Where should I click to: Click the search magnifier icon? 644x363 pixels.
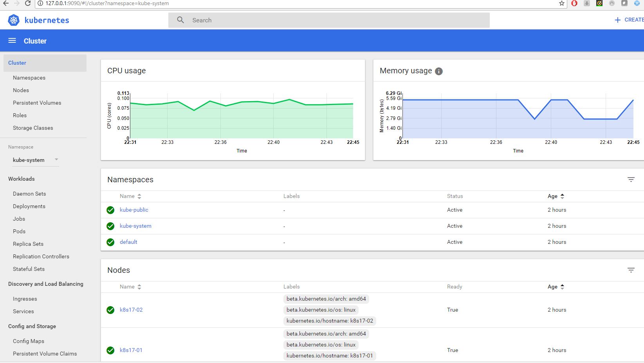(x=180, y=20)
